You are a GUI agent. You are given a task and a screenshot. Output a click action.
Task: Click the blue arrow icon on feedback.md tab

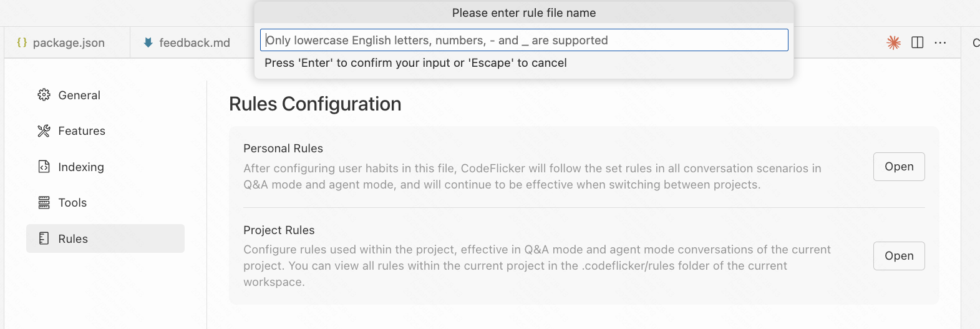148,42
